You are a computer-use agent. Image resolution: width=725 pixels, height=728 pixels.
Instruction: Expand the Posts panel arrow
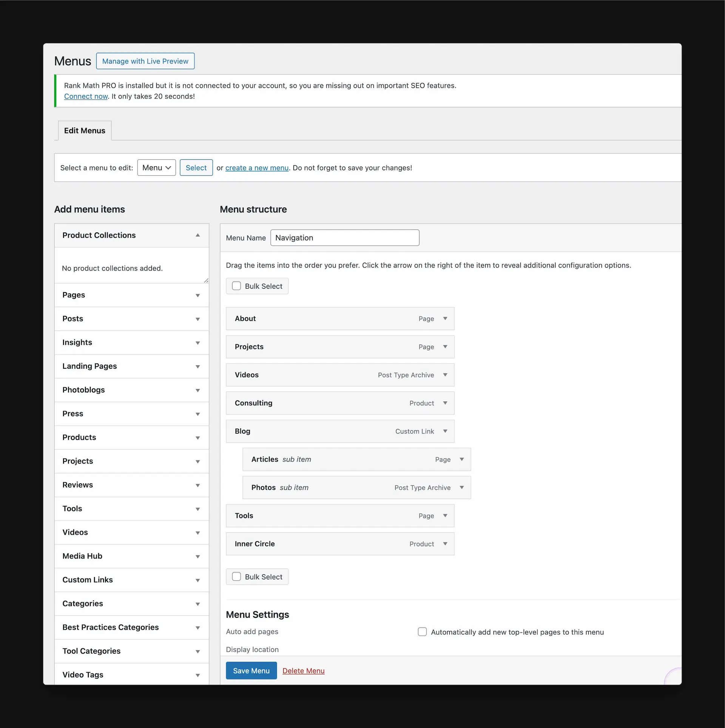pos(197,319)
